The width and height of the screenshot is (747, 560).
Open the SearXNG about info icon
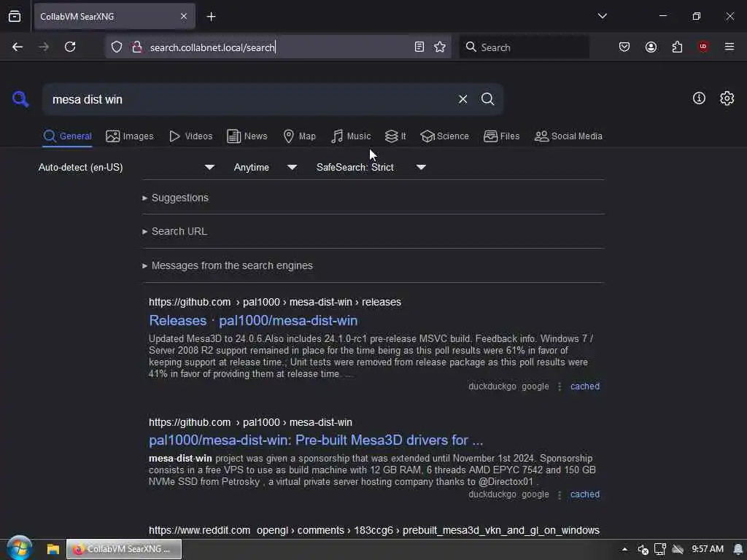tap(699, 98)
